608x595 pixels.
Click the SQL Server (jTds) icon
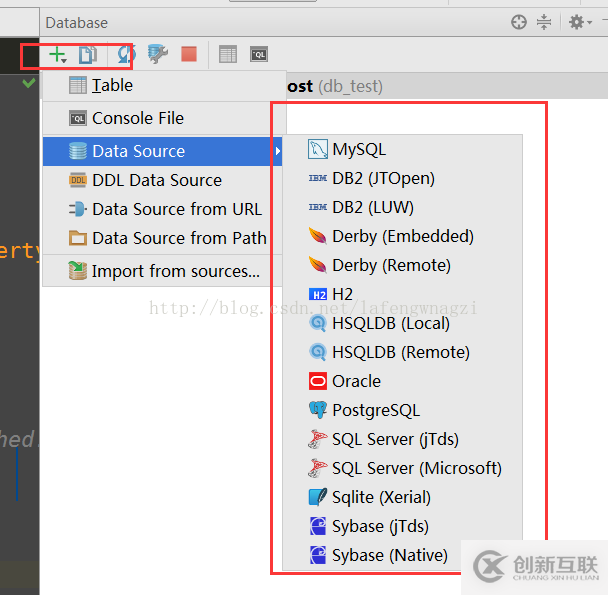pos(318,439)
